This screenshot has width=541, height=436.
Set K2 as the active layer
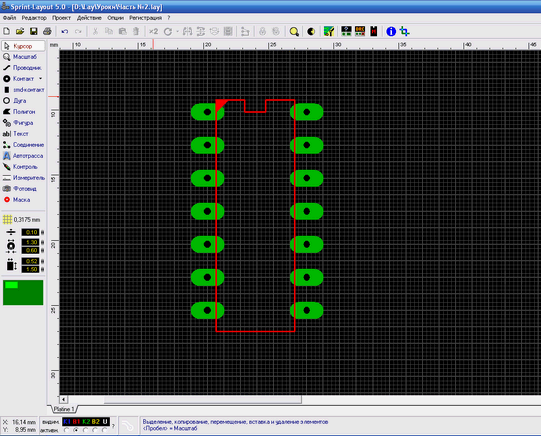86,430
